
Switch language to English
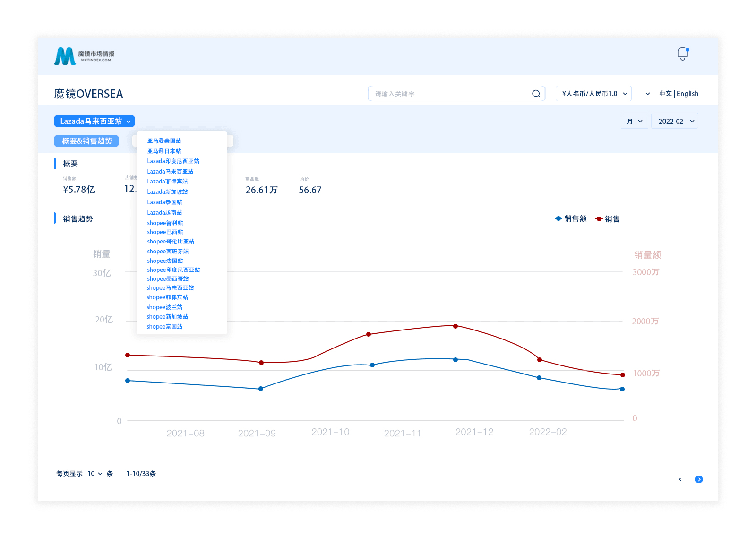pyautogui.click(x=687, y=94)
